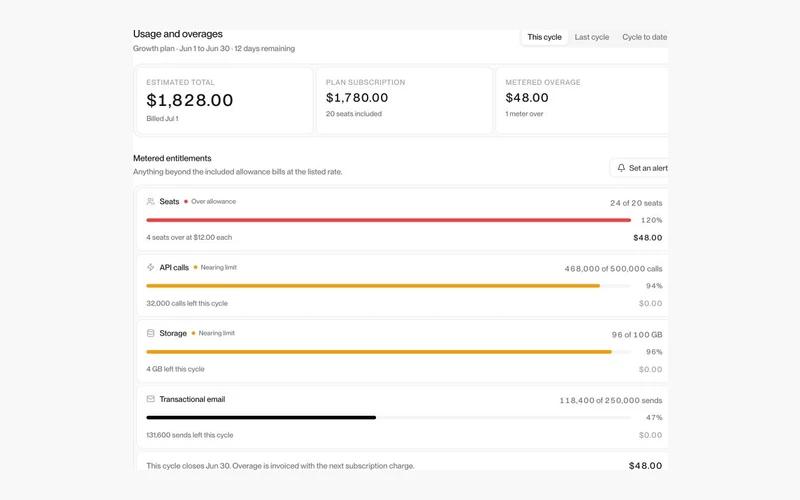
Task: Click the Metered overage $48.00 card amount
Action: click(527, 97)
